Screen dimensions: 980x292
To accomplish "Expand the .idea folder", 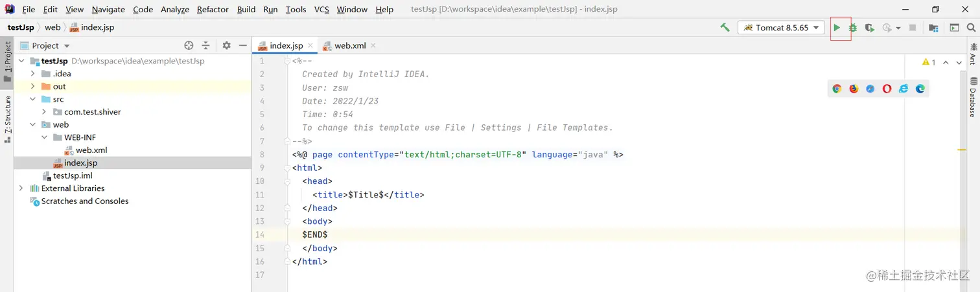I will coord(33,74).
